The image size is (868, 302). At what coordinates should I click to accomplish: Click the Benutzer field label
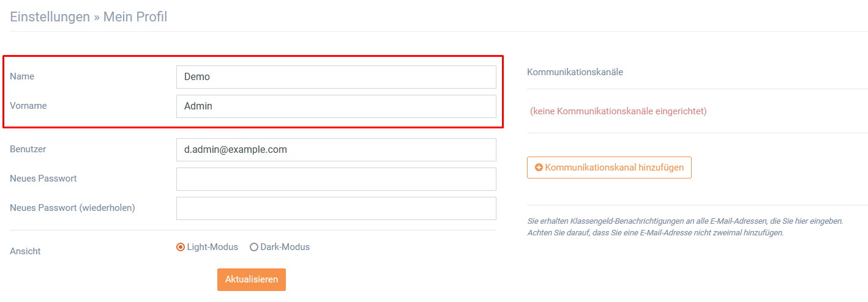pos(28,149)
